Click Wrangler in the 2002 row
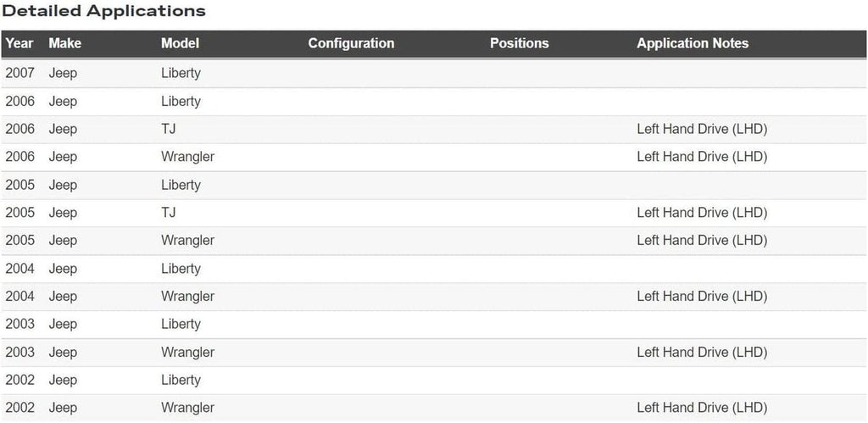Screen dimensions: 868x423 (187, 408)
